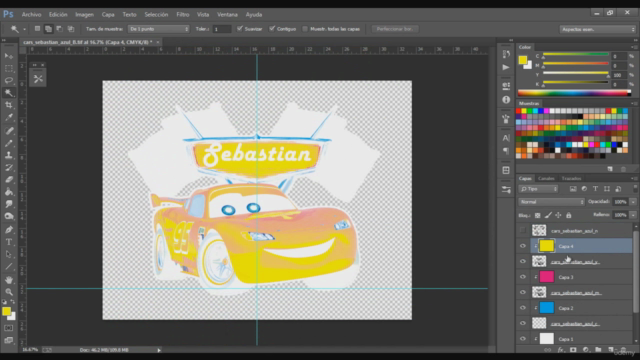640x360 pixels.
Task: Open layer blend mode Normal dropdown
Action: pyautogui.click(x=551, y=202)
